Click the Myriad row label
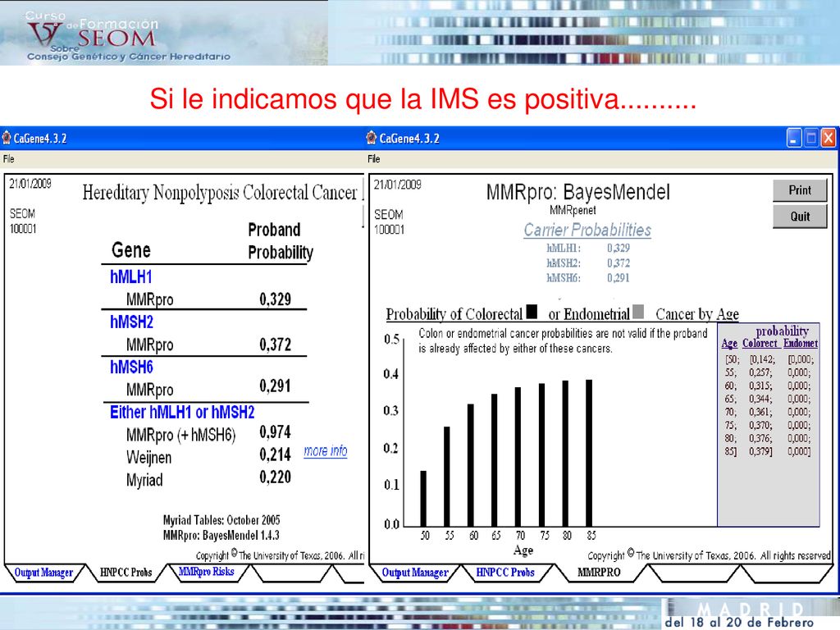 pyautogui.click(x=144, y=480)
